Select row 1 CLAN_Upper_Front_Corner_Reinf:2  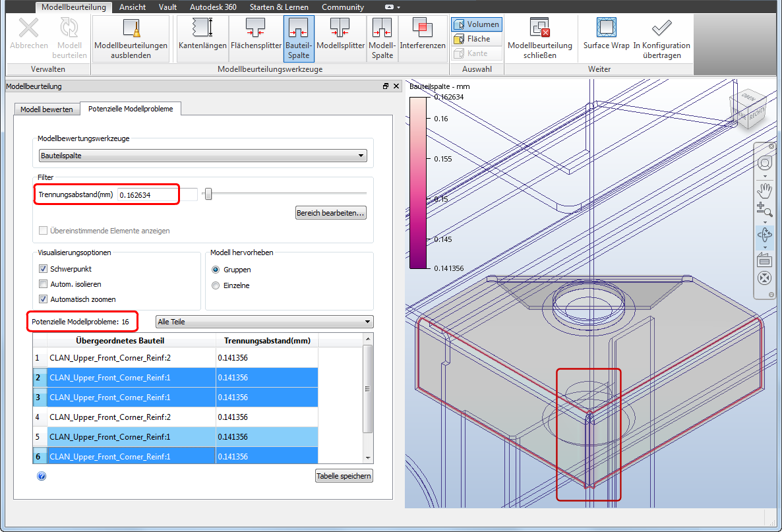(175, 358)
